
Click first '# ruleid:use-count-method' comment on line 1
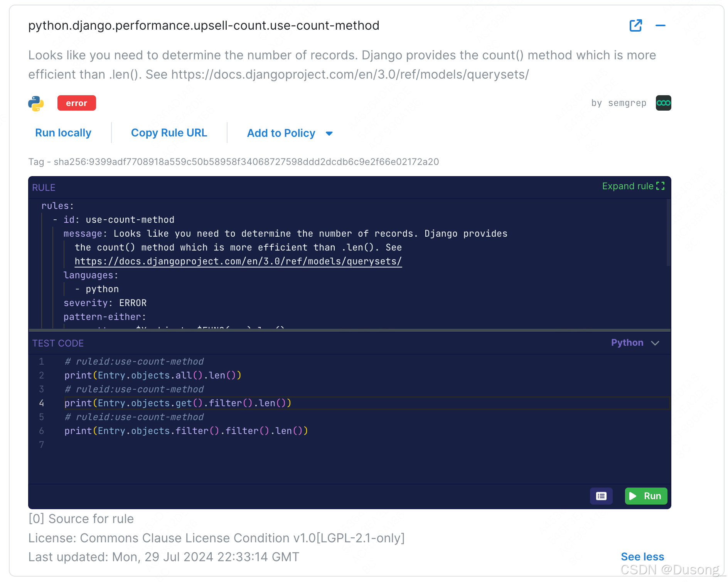[134, 362]
